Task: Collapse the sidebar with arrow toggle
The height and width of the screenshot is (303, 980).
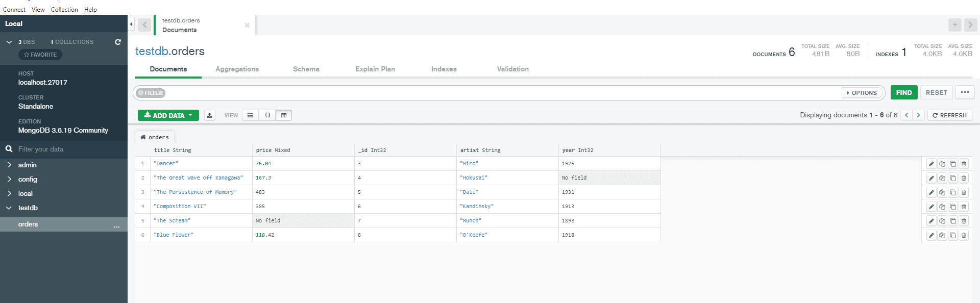Action: pos(131,24)
